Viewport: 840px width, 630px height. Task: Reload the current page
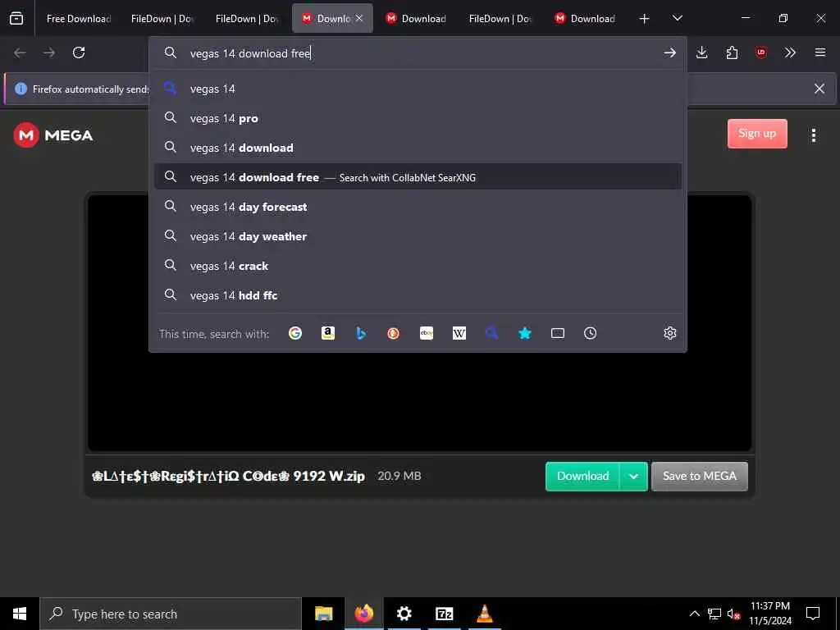79,52
